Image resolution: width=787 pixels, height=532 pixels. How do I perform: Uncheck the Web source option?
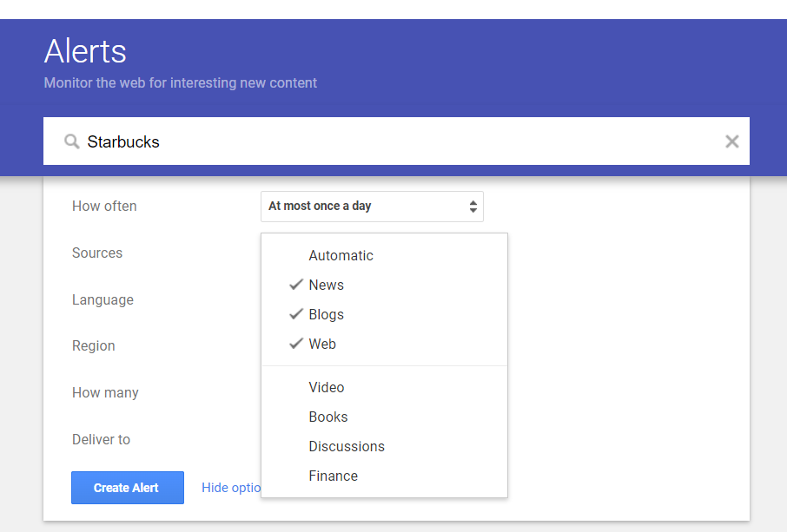tap(385, 344)
